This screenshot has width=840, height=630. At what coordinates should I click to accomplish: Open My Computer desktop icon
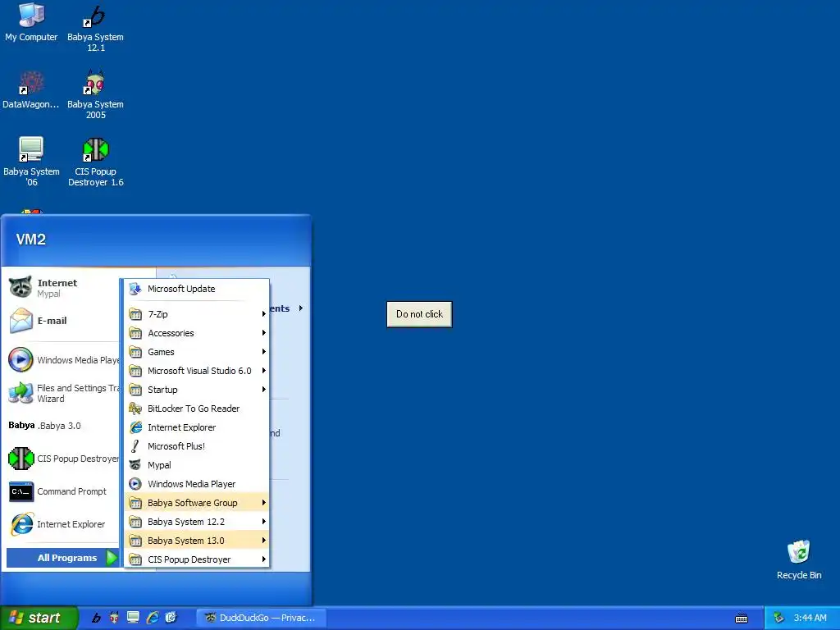31,22
